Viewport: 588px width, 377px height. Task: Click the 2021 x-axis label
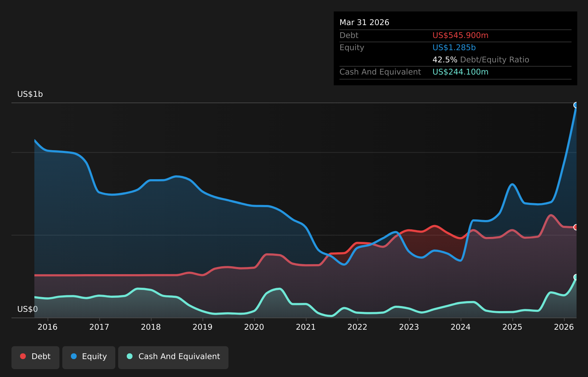point(306,327)
